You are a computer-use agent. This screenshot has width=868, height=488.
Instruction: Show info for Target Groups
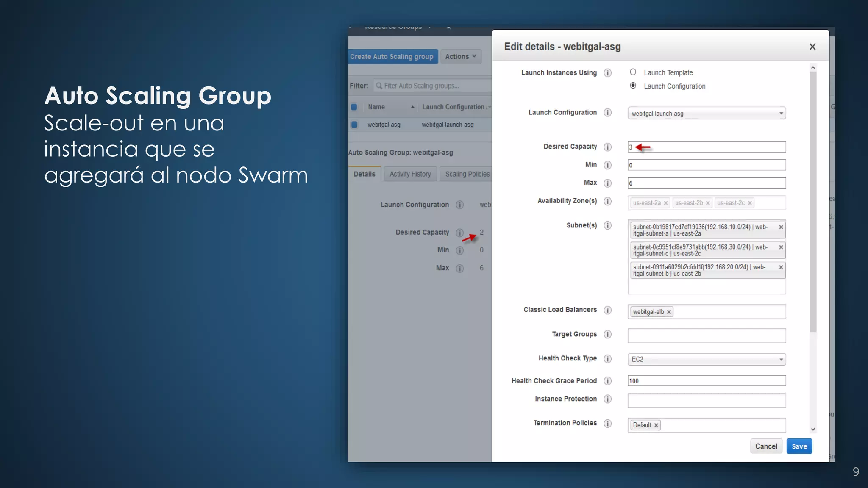click(x=607, y=334)
